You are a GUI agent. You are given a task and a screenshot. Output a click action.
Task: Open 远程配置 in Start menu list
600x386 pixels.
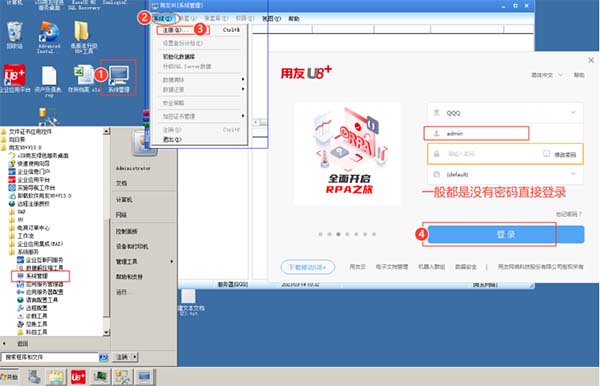[33, 308]
